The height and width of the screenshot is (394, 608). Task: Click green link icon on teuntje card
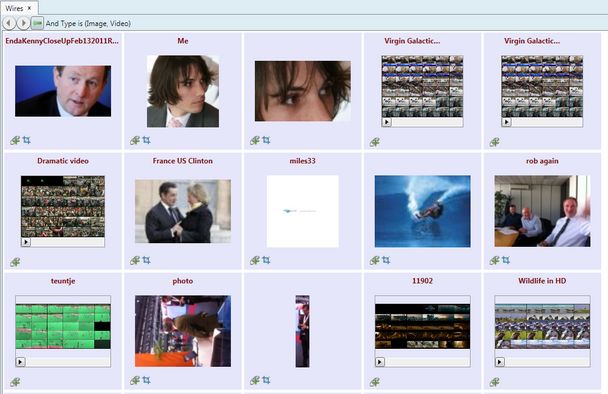[15, 382]
